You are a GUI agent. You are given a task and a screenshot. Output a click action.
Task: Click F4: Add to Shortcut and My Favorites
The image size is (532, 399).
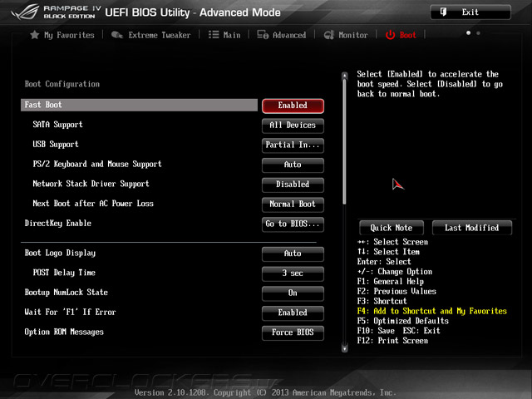(432, 311)
